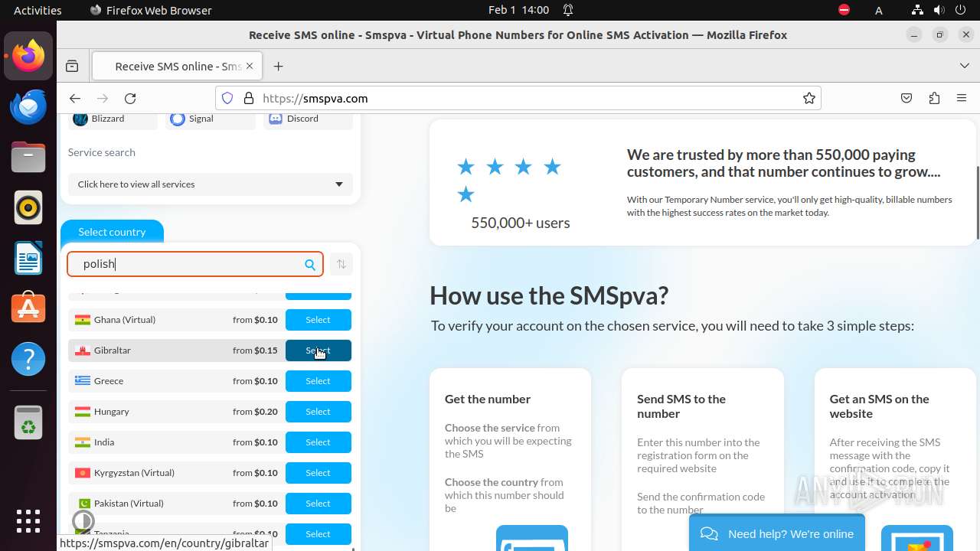980x551 pixels.
Task: Click the country search magnifier icon
Action: [310, 264]
